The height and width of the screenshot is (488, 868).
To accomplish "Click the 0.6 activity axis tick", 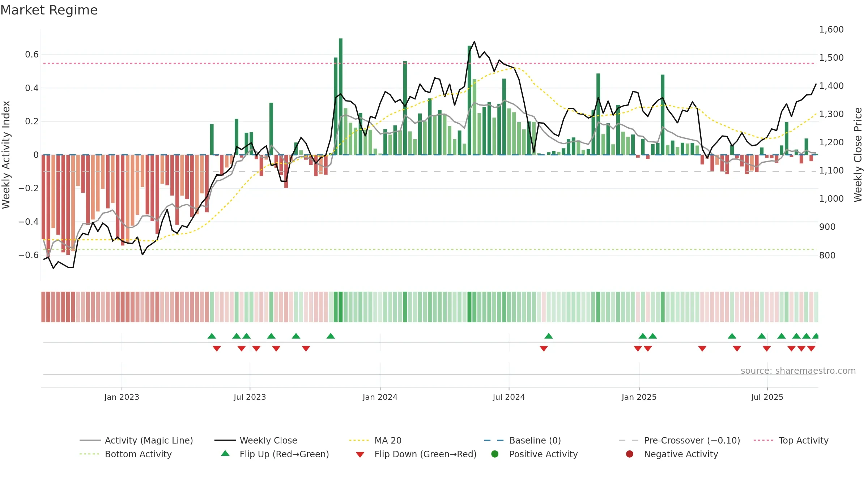I will pos(32,55).
